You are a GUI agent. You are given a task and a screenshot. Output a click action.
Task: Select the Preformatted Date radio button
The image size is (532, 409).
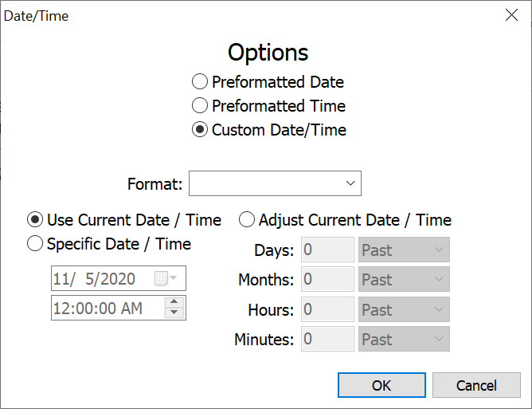point(200,82)
